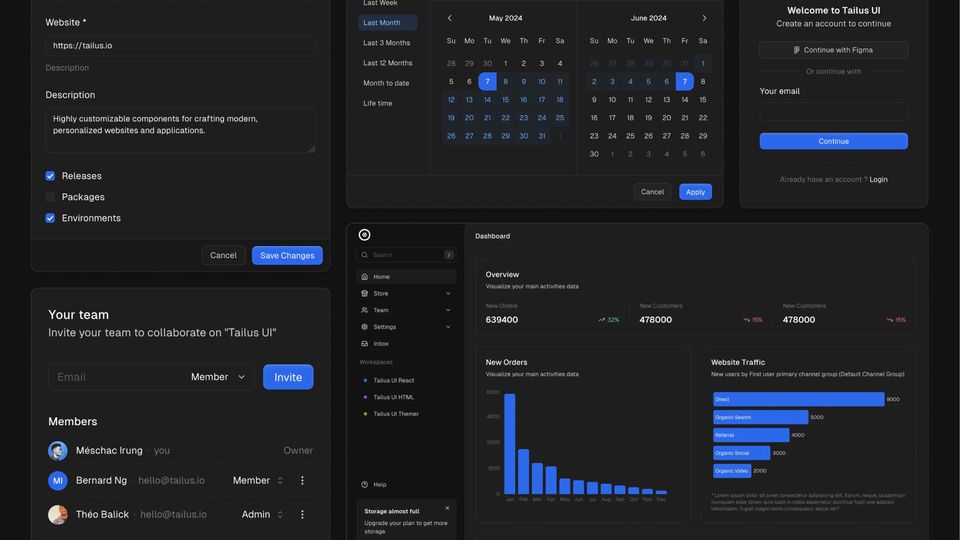Click the Help icon in the sidebar
Image resolution: width=960 pixels, height=540 pixels.
point(364,484)
